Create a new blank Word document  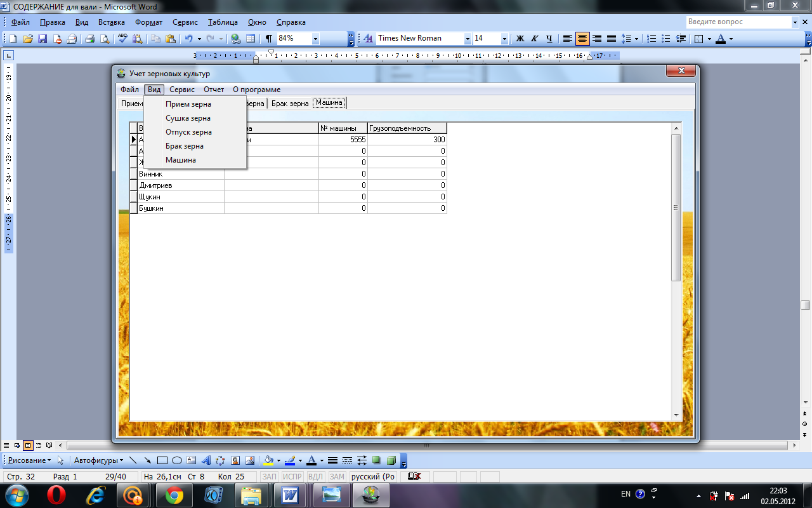13,39
